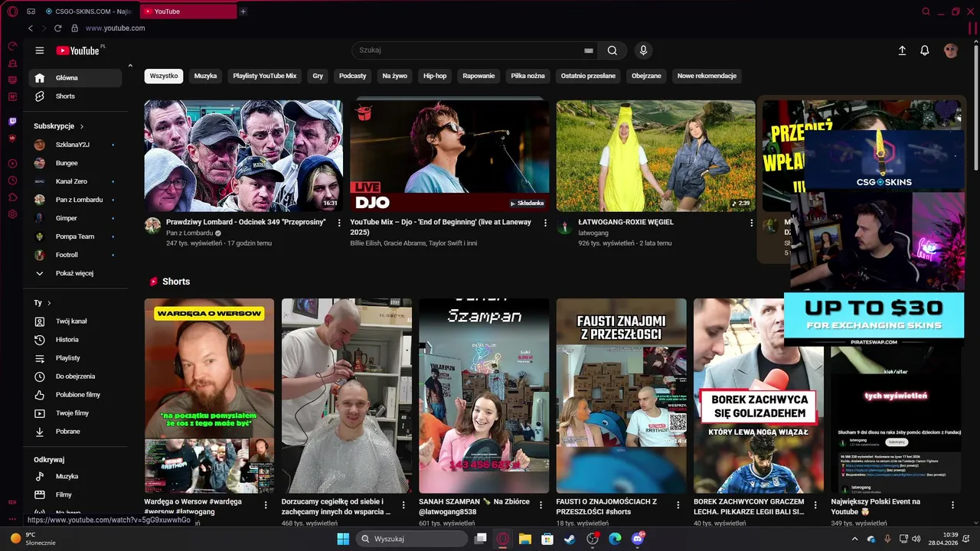Open Do obejrzenia watch later list
The height and width of the screenshot is (551, 980).
click(75, 377)
